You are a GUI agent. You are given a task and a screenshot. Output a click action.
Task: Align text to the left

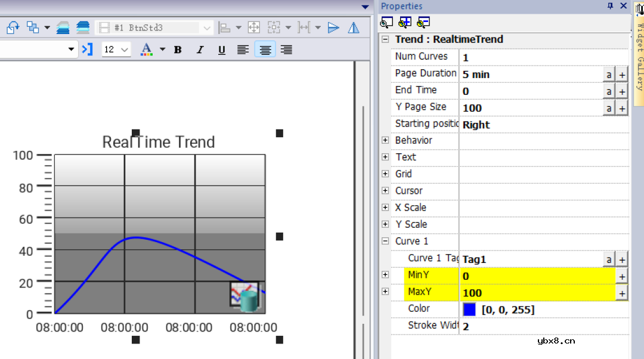tap(243, 49)
